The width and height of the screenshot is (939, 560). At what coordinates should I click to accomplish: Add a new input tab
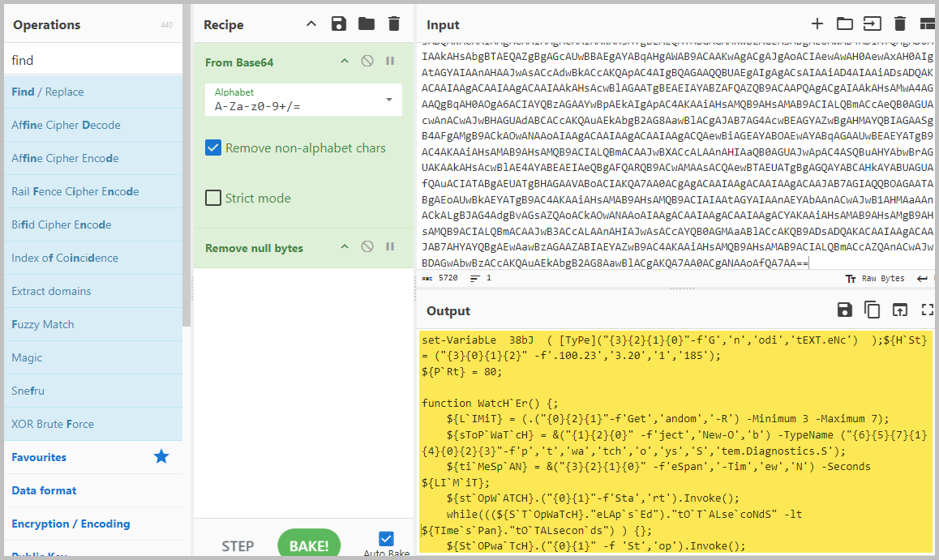(817, 24)
